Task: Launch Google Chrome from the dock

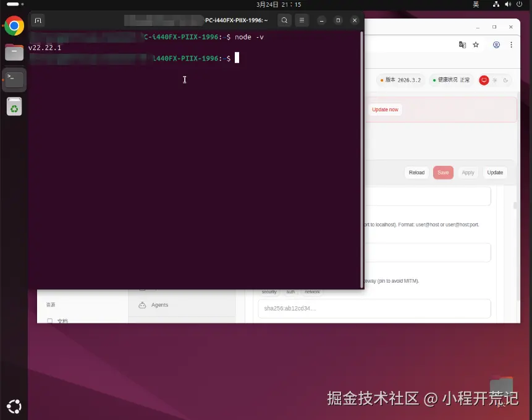Action: tap(14, 26)
